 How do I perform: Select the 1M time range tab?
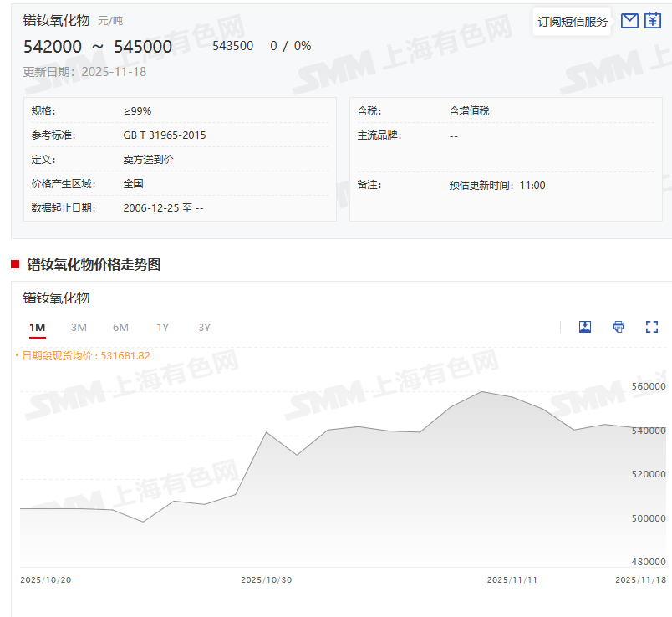[x=37, y=328]
